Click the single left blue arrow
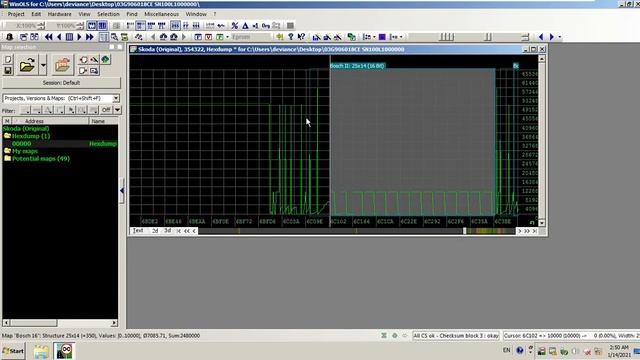Image resolution: width=640 pixels, height=360 pixels. click(59, 37)
